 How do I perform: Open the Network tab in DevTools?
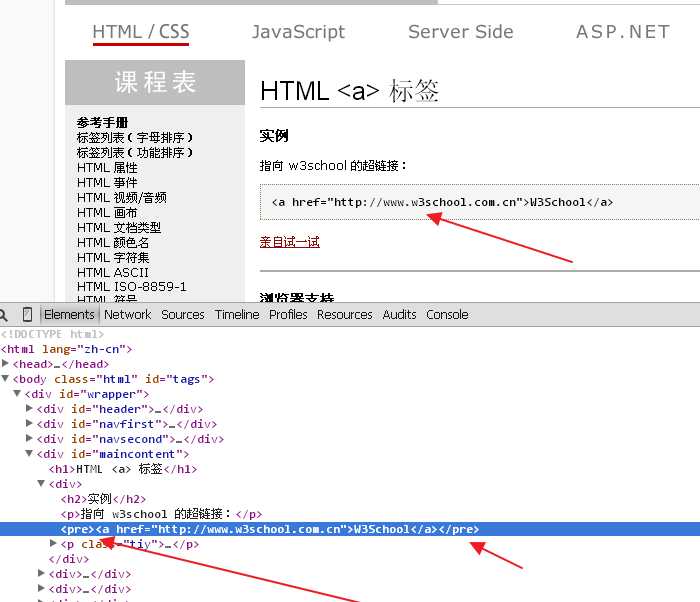tap(128, 314)
